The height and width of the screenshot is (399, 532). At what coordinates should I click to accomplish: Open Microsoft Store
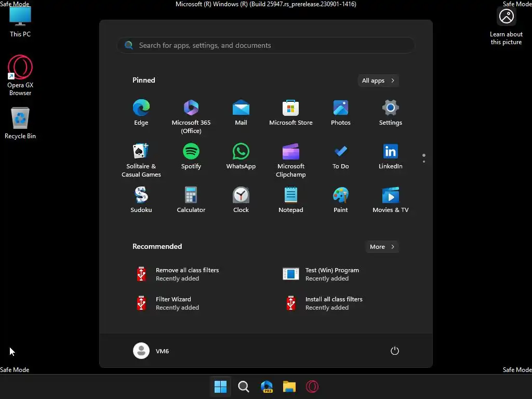point(291,113)
